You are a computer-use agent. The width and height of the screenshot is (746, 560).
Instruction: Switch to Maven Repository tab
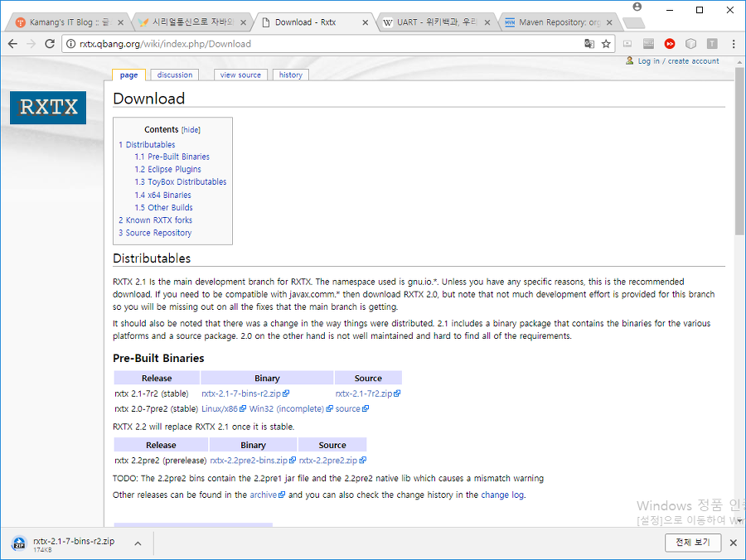[558, 22]
